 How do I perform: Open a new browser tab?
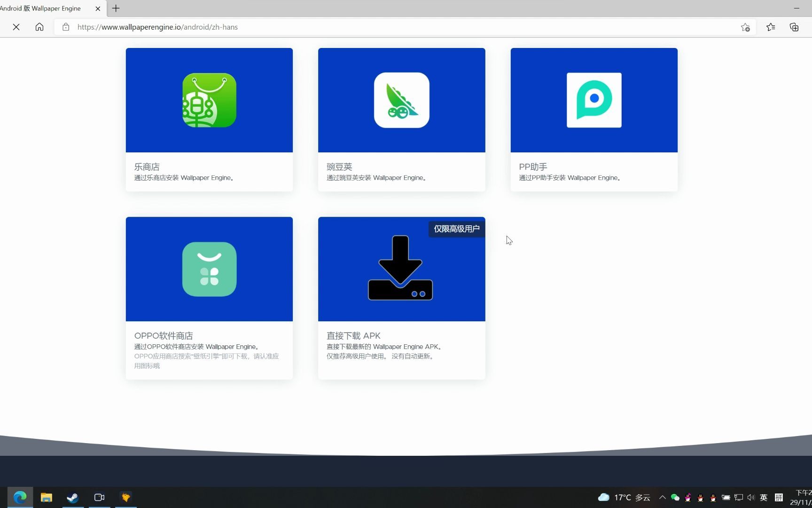[x=116, y=8]
